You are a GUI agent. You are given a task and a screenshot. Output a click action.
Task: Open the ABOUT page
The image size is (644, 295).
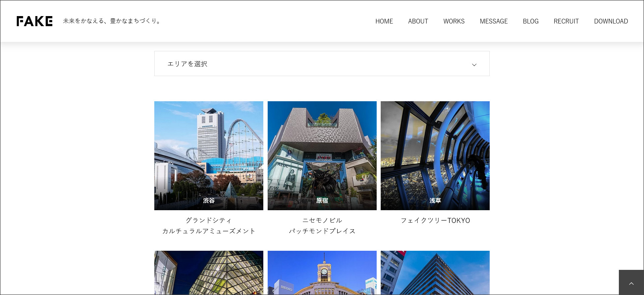(418, 21)
